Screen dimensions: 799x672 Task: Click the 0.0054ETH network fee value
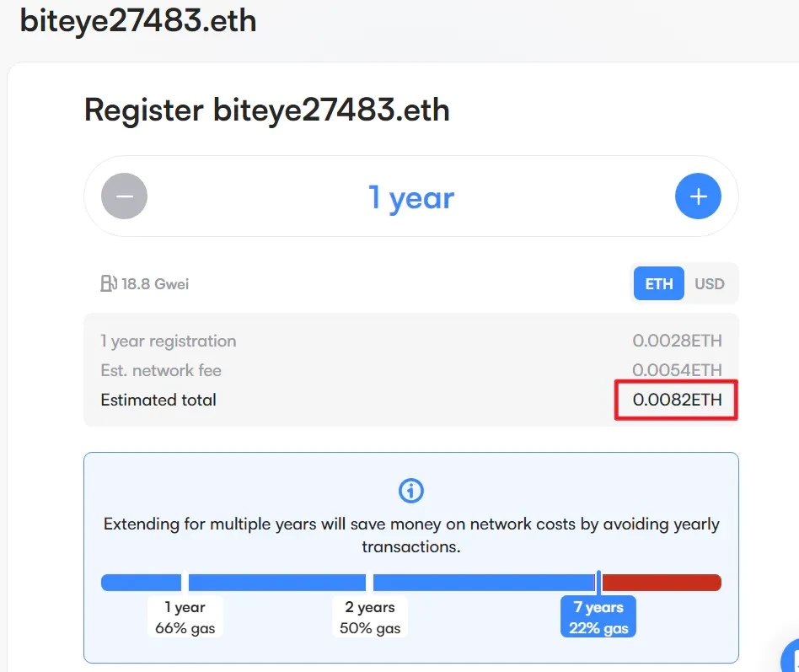pos(678,371)
